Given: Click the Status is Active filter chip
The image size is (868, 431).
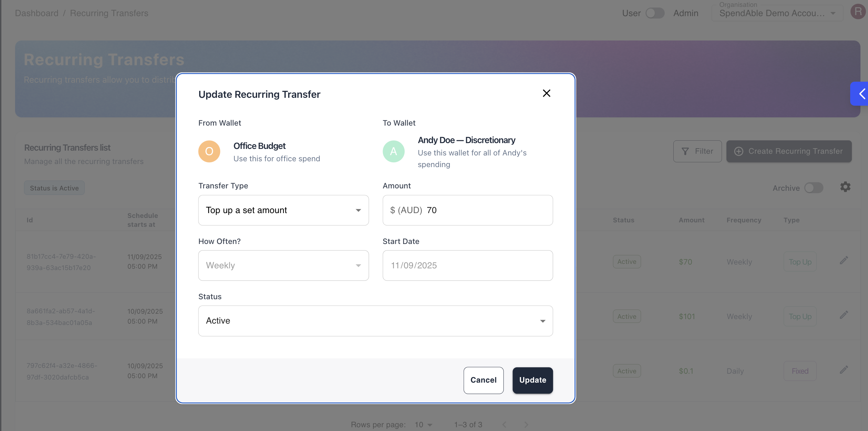Looking at the screenshot, I should click(x=54, y=188).
